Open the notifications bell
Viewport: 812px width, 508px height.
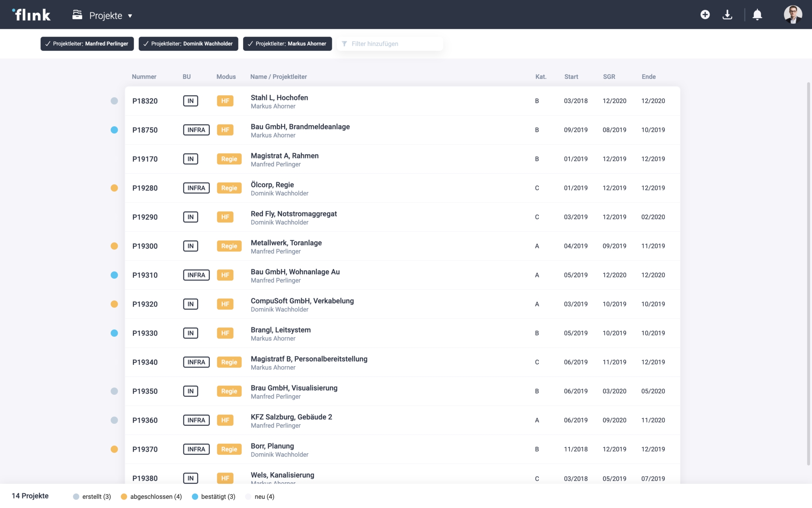pyautogui.click(x=757, y=15)
